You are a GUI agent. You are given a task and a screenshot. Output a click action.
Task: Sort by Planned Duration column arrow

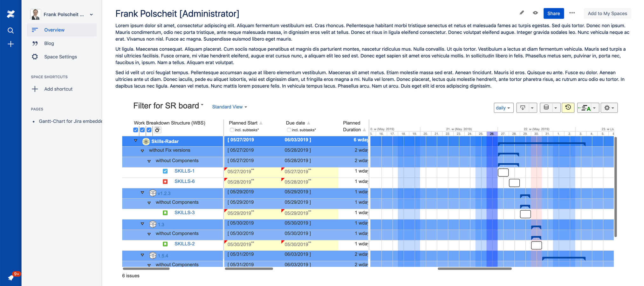coord(364,130)
